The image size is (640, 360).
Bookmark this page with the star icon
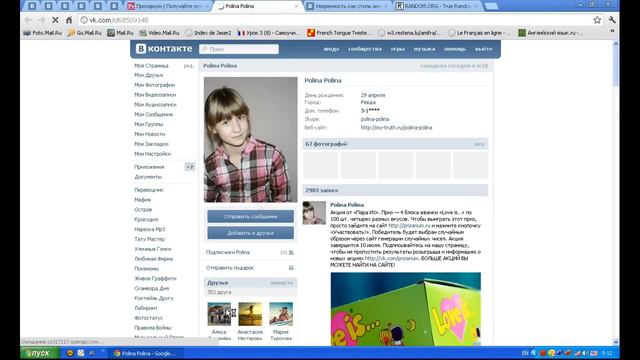pyautogui.click(x=597, y=20)
